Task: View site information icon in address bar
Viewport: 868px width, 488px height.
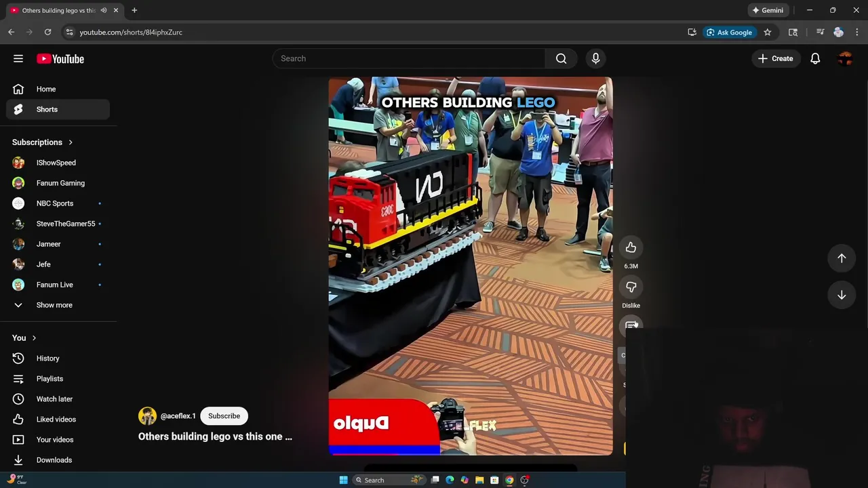Action: (x=68, y=32)
